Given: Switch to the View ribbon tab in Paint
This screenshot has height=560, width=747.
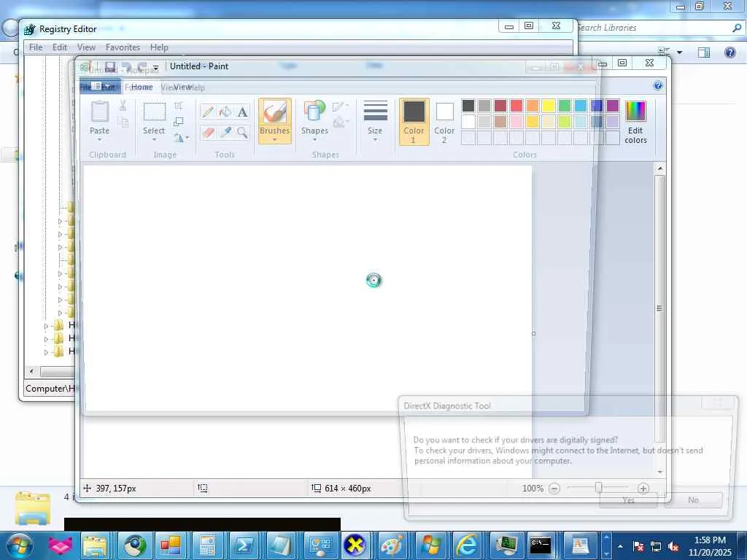Looking at the screenshot, I should tap(182, 87).
